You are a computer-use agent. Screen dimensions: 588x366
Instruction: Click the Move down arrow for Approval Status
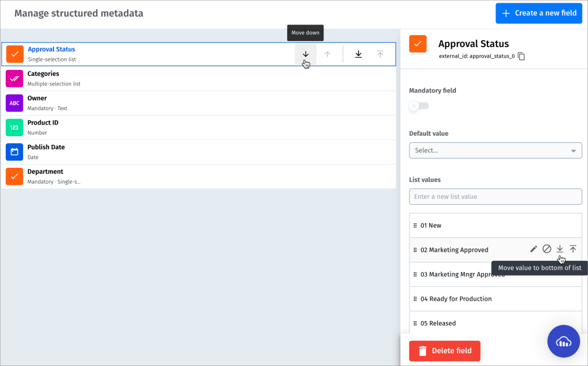tap(306, 54)
